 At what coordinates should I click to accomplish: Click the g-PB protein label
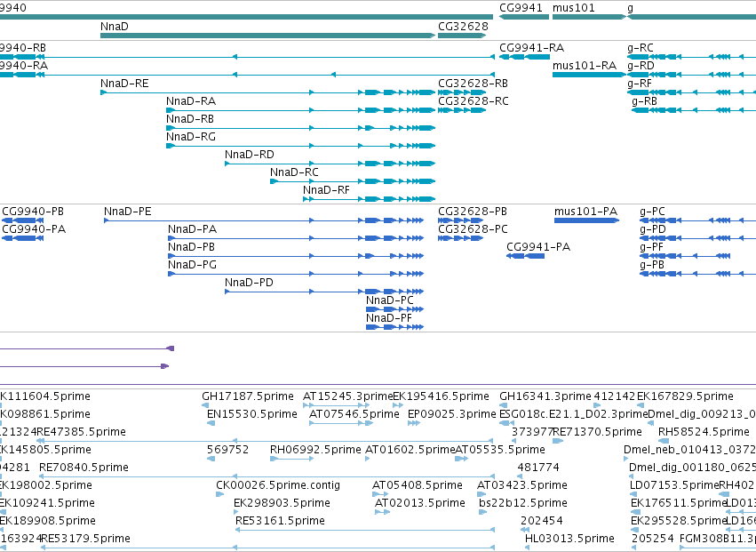pos(652,265)
